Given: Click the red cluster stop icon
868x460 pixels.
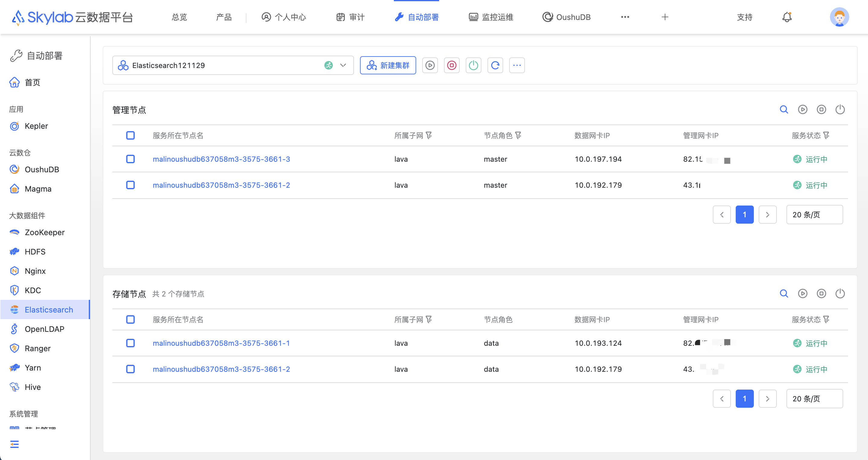Looking at the screenshot, I should click(x=452, y=65).
